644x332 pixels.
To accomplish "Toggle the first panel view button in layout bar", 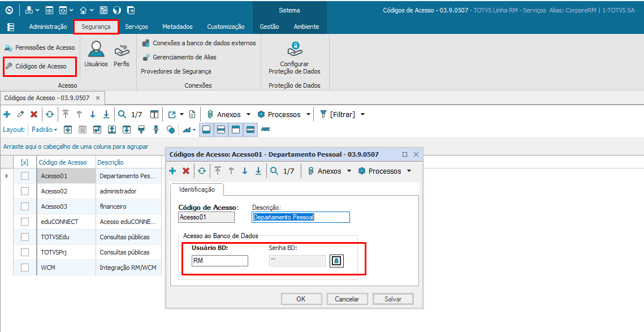I will (x=206, y=130).
